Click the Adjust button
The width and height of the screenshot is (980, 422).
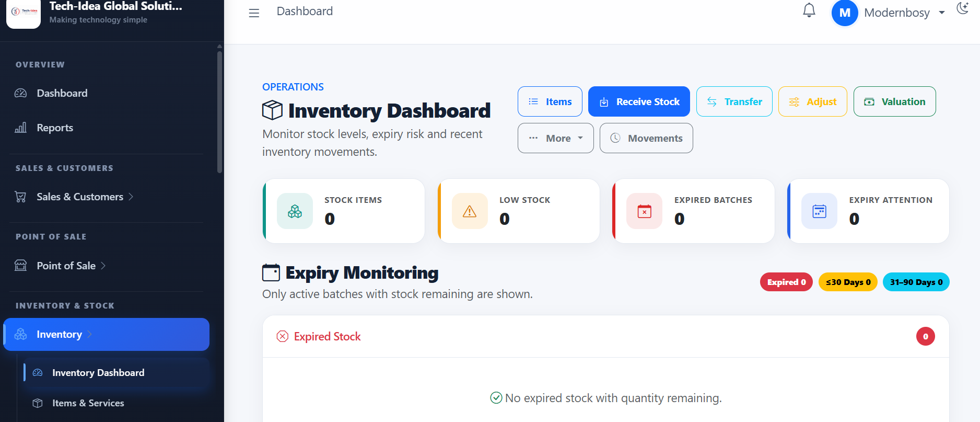813,101
